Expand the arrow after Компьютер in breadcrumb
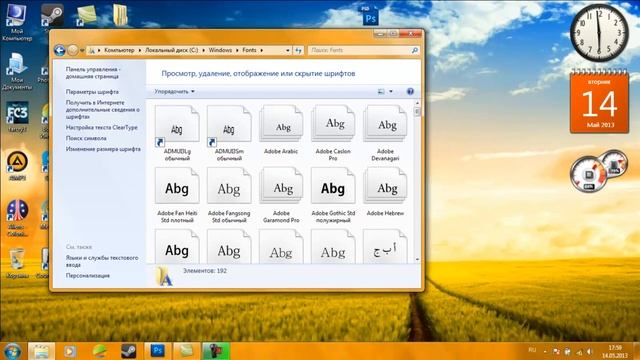This screenshot has height=360, width=640. coord(140,50)
